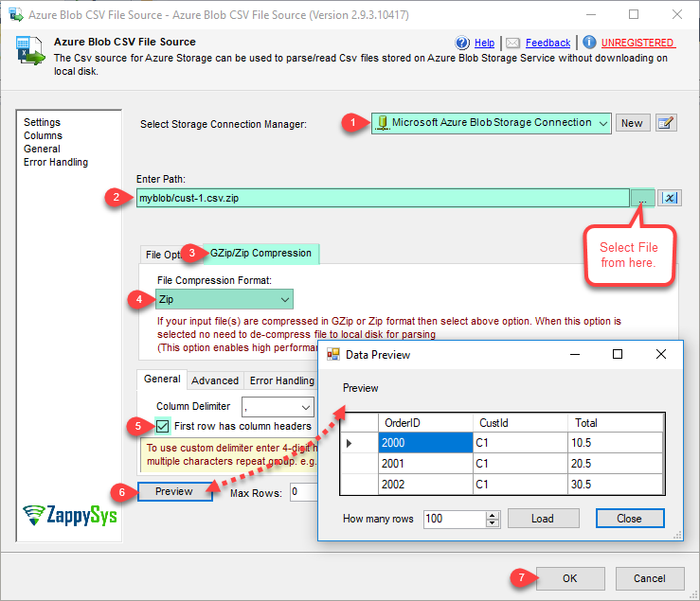Image resolution: width=700 pixels, height=601 pixels.
Task: Close the Data Preview window with X
Action: [x=661, y=354]
